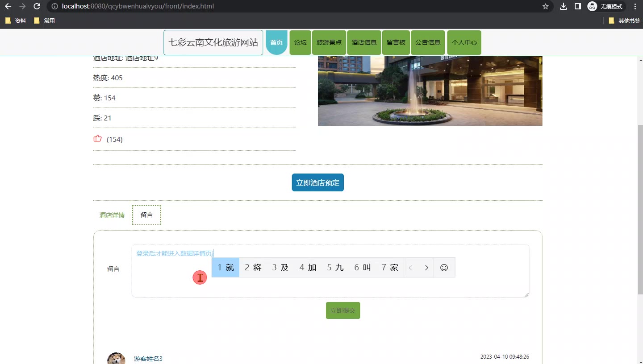
Task: Open the IME emoji picker
Action: point(444,268)
